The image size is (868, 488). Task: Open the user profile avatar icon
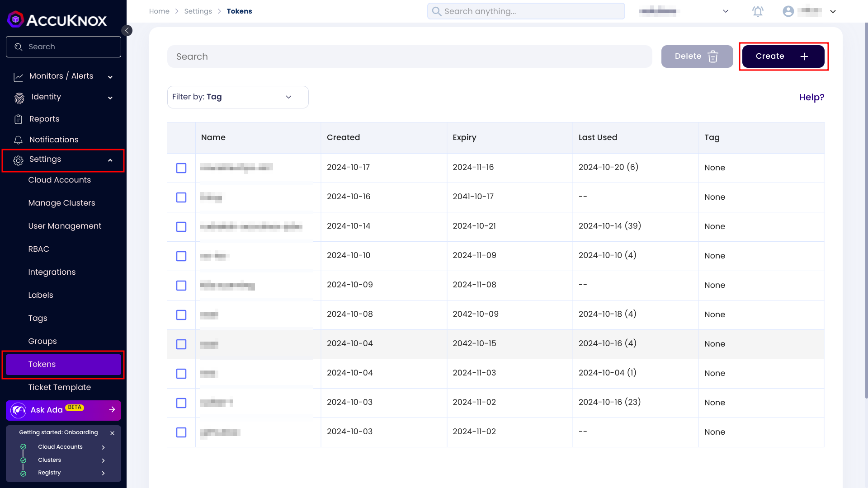pos(788,11)
